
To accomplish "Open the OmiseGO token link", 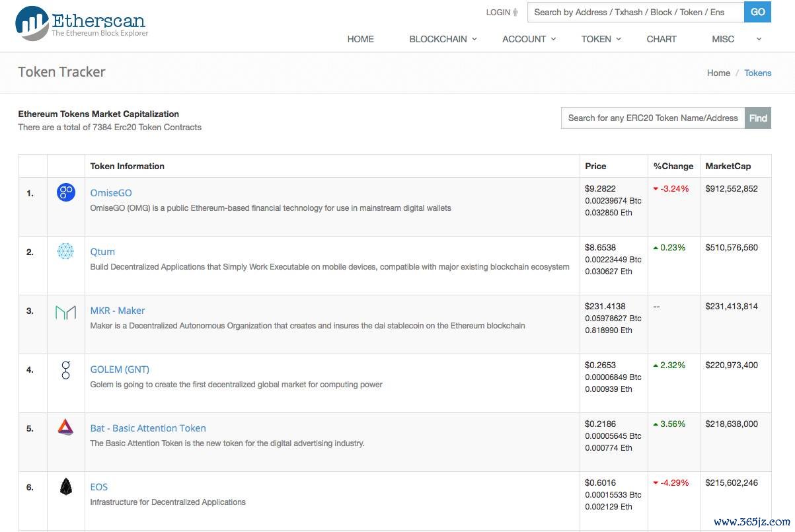I will click(x=111, y=193).
